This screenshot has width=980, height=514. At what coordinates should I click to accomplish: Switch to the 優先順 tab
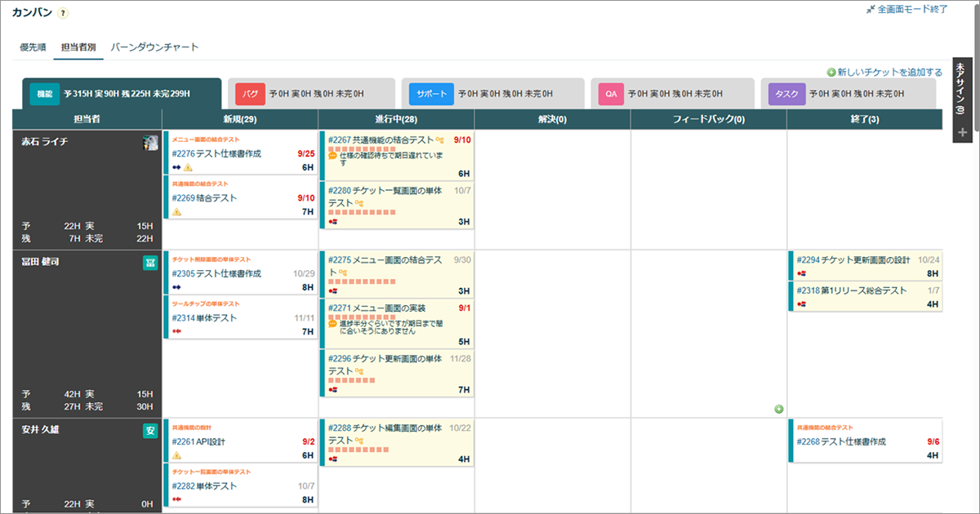(x=33, y=47)
